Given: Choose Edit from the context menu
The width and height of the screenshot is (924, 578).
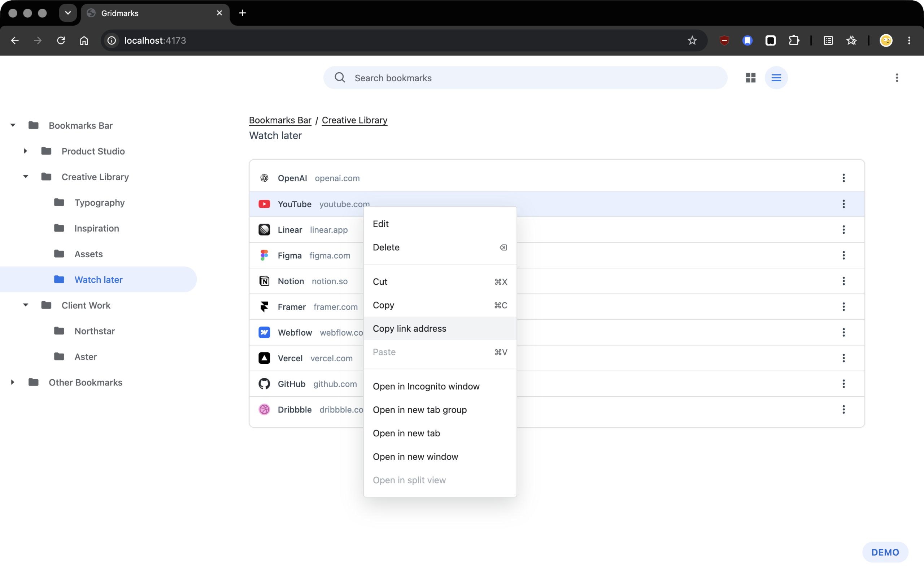Looking at the screenshot, I should [x=440, y=224].
